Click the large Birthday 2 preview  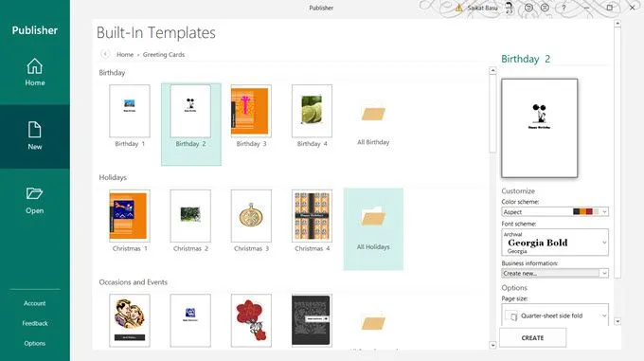coord(539,128)
